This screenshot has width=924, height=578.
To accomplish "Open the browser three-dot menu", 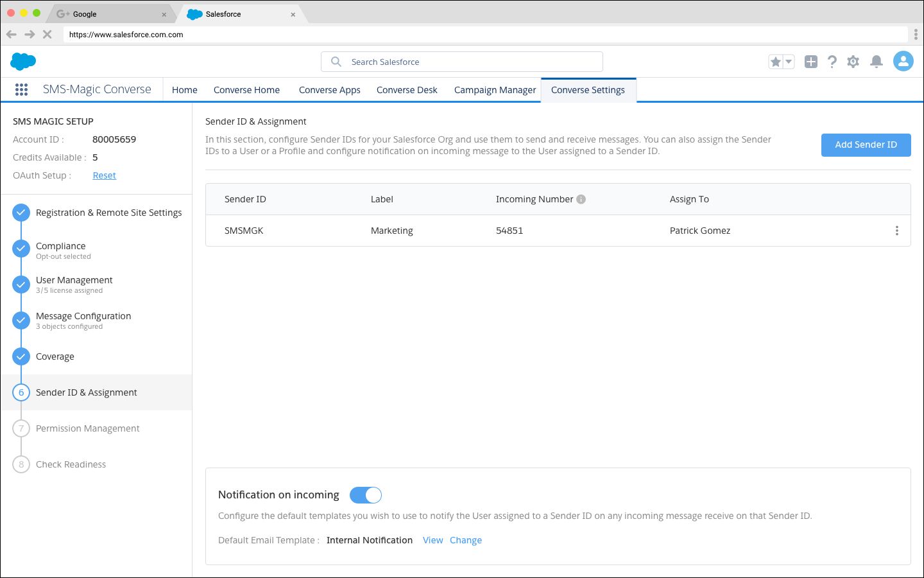I will coord(916,34).
